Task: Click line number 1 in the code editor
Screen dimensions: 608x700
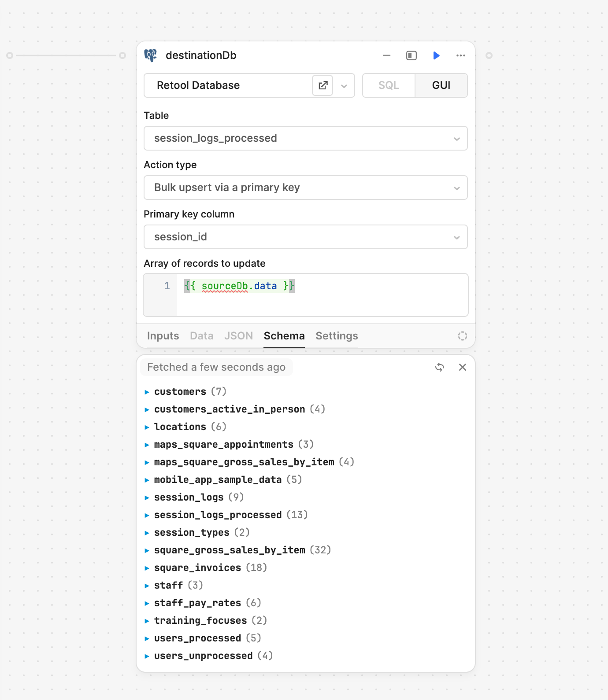Action: 167,286
